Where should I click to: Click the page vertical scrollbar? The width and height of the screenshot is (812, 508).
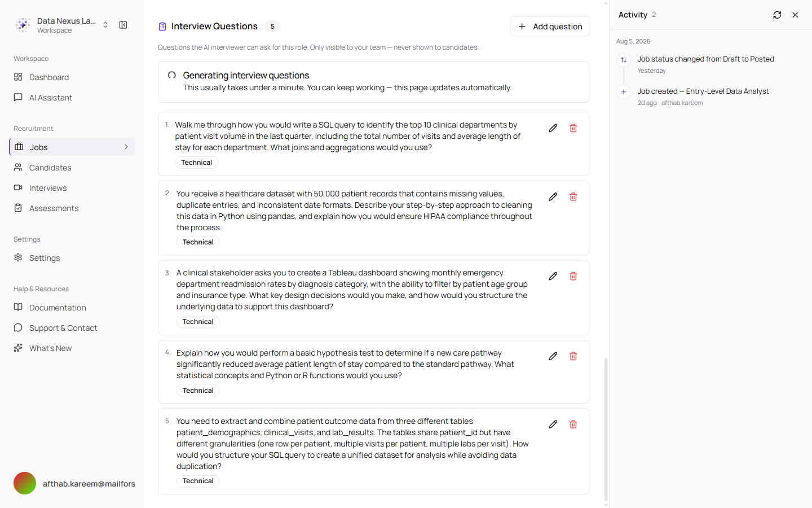tap(606, 429)
